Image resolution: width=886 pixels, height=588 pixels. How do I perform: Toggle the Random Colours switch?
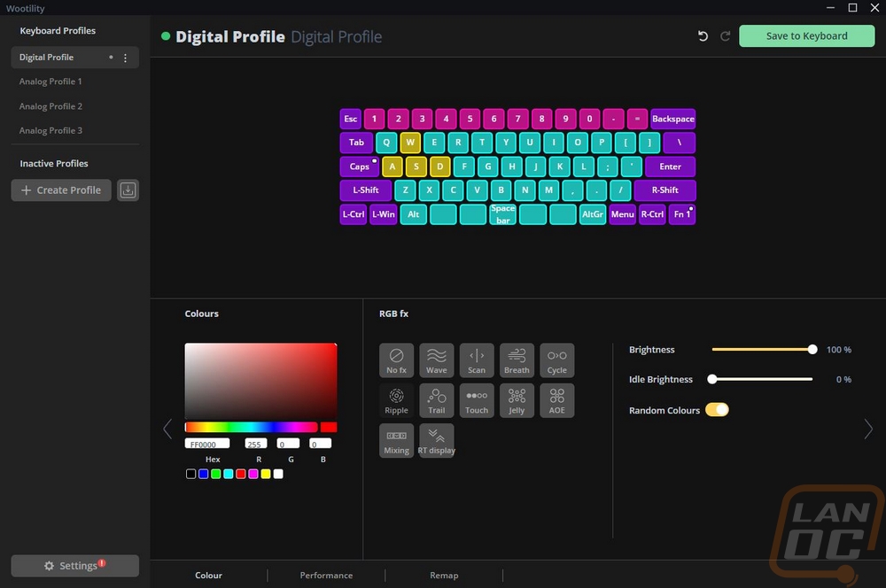(x=717, y=410)
